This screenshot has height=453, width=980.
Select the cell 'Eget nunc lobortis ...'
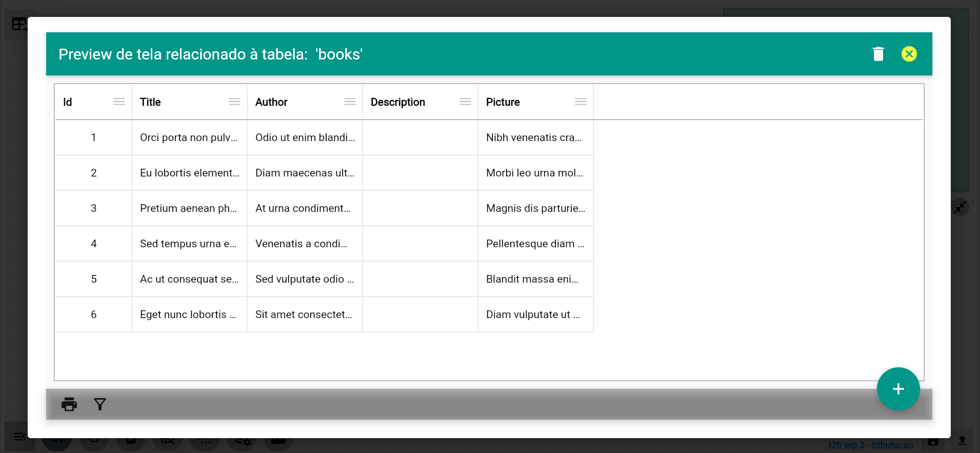(x=190, y=314)
